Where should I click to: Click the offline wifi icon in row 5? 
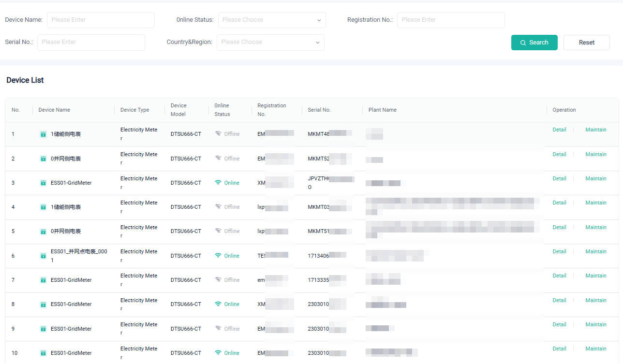click(218, 231)
